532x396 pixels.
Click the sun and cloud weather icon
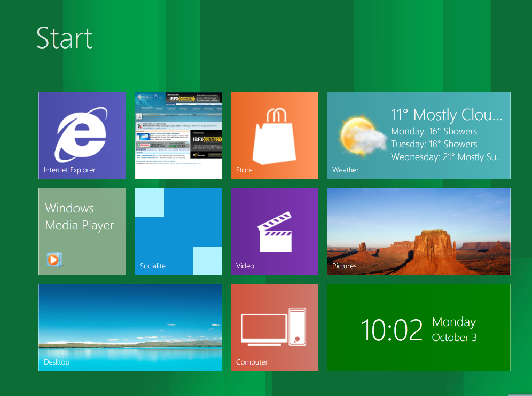point(364,136)
